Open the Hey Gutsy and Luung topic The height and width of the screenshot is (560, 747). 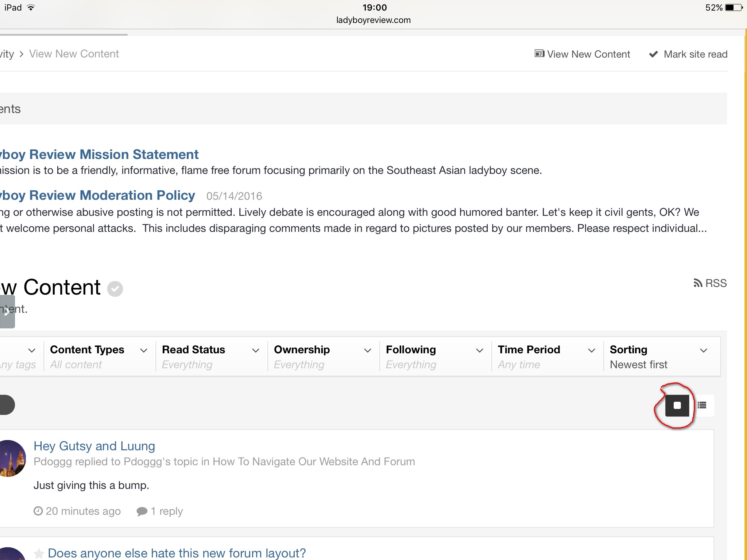94,446
